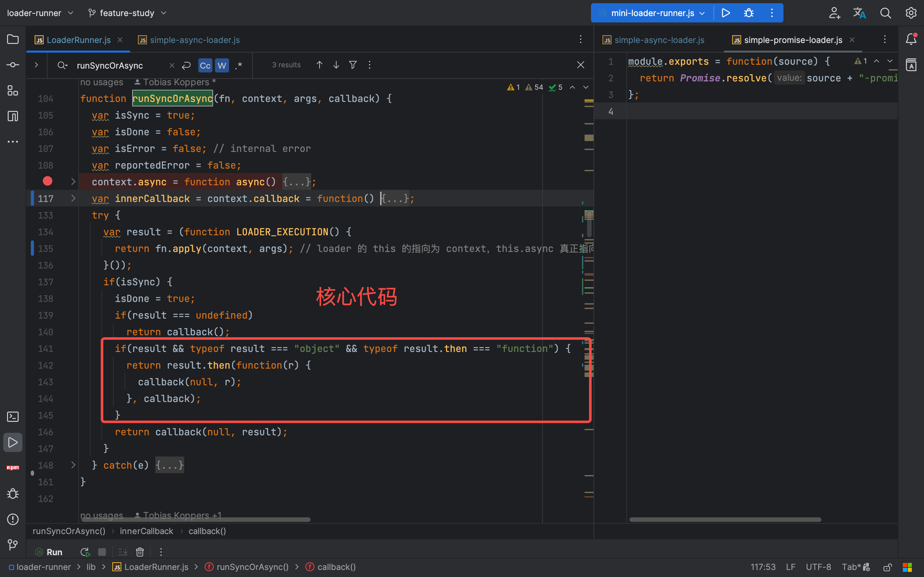The image size is (924, 577).
Task: Go to the next search occurrence arrow
Action: [336, 65]
